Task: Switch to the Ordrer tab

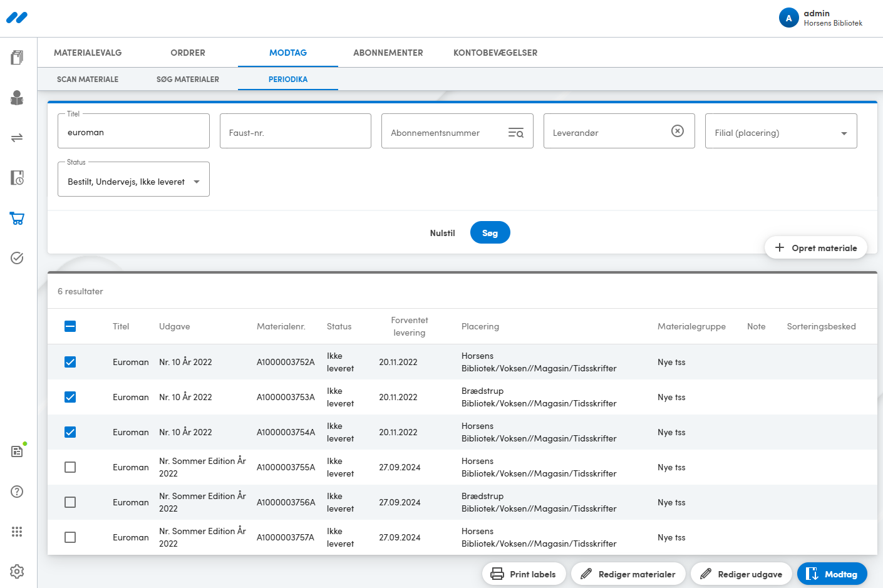Action: (188, 53)
